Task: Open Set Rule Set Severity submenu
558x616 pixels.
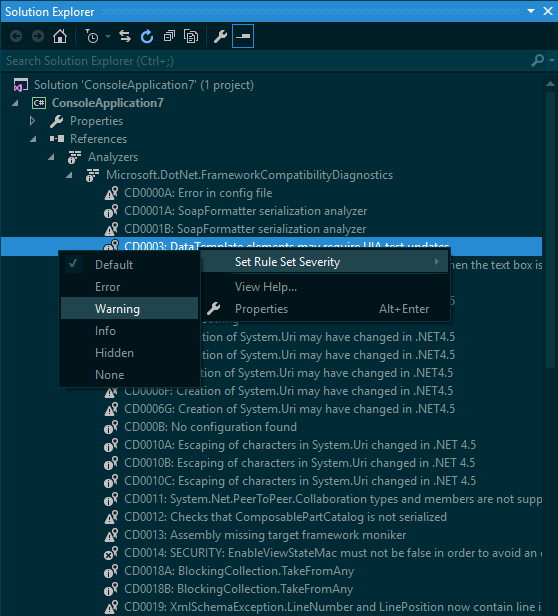Action: [x=325, y=262]
